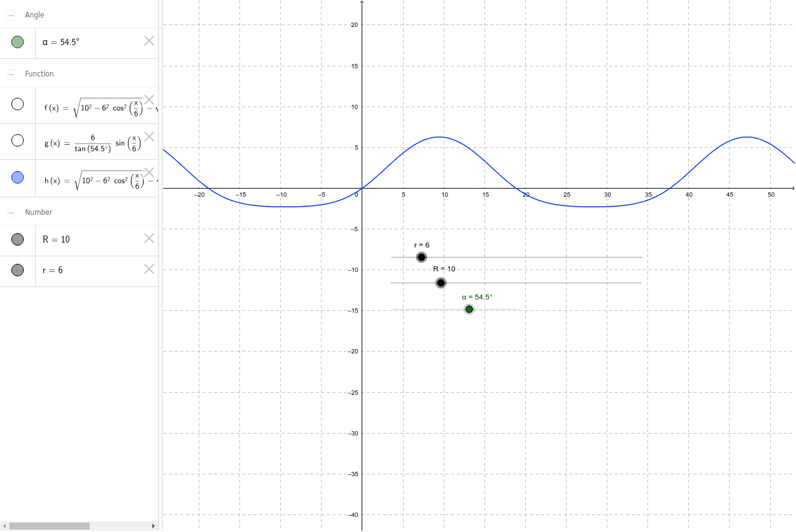Collapse the Angle section
Viewport: 796px width, 532px height.
[11, 15]
